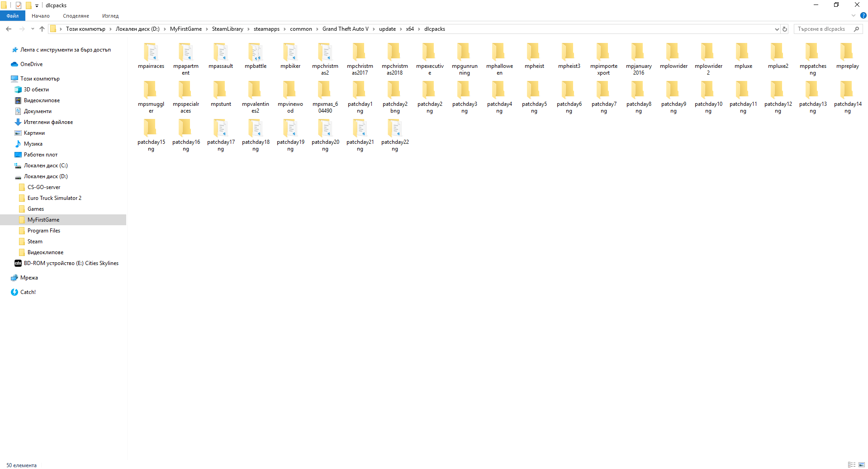This screenshot has width=868, height=469.
Task: Select the patchday17ng folder
Action: tap(220, 135)
